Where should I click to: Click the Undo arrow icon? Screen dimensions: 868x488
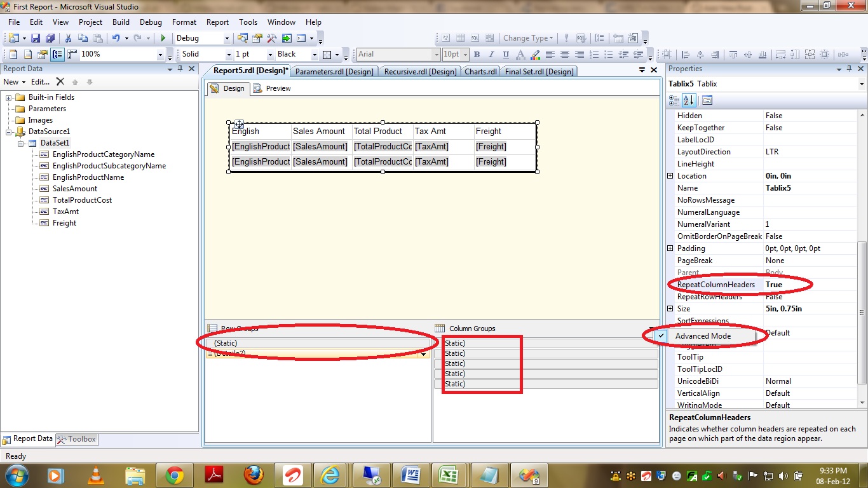[116, 39]
